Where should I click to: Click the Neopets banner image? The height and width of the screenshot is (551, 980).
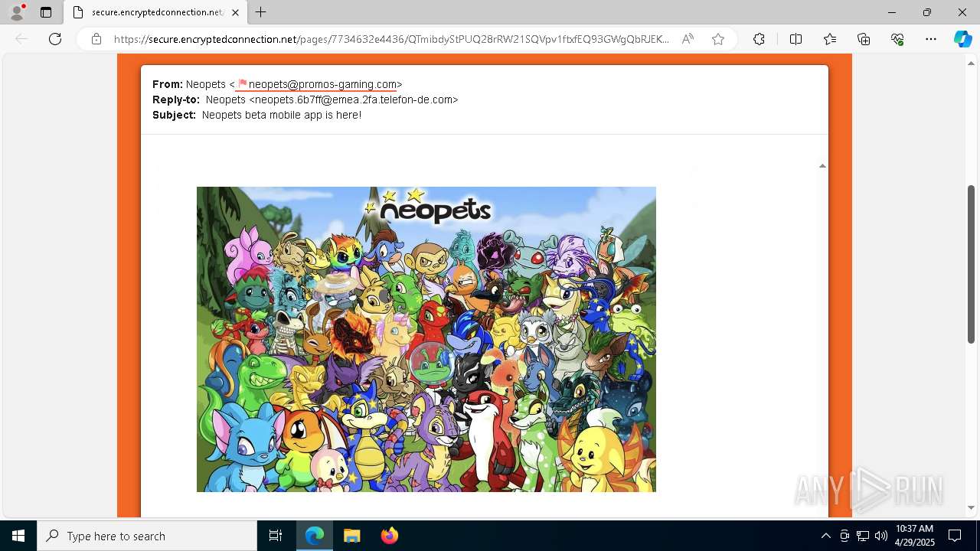coord(426,339)
